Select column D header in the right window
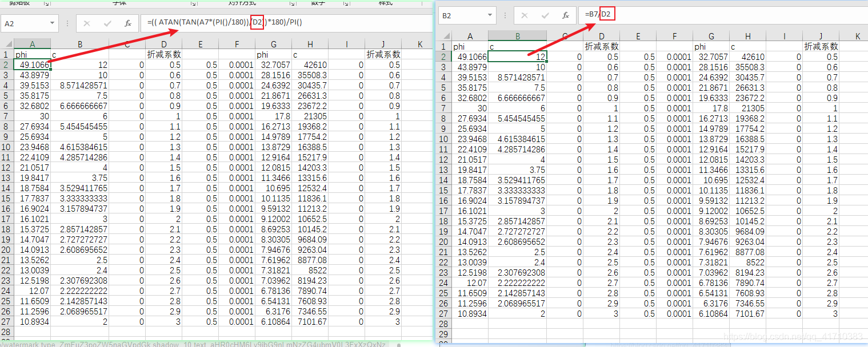This screenshot has width=868, height=347. tap(602, 36)
